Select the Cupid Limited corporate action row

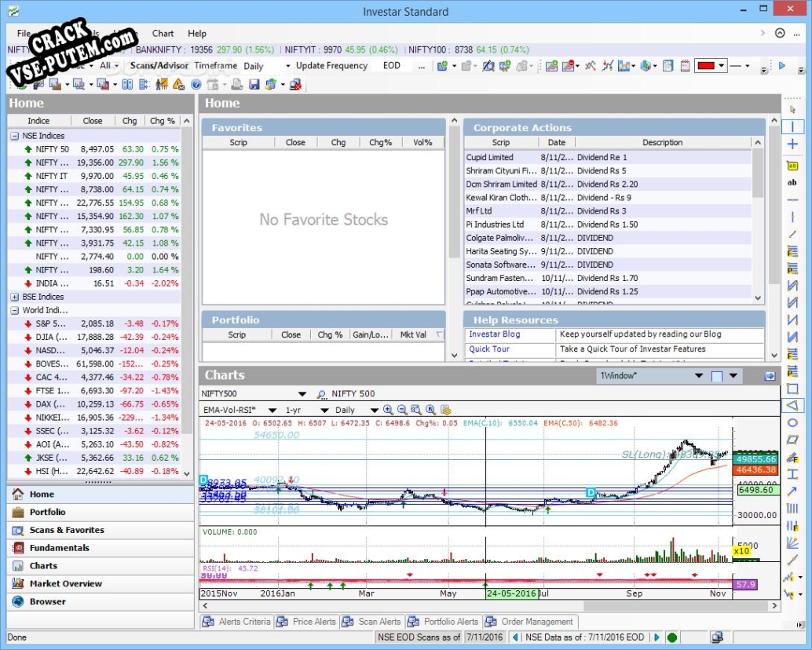(608, 157)
